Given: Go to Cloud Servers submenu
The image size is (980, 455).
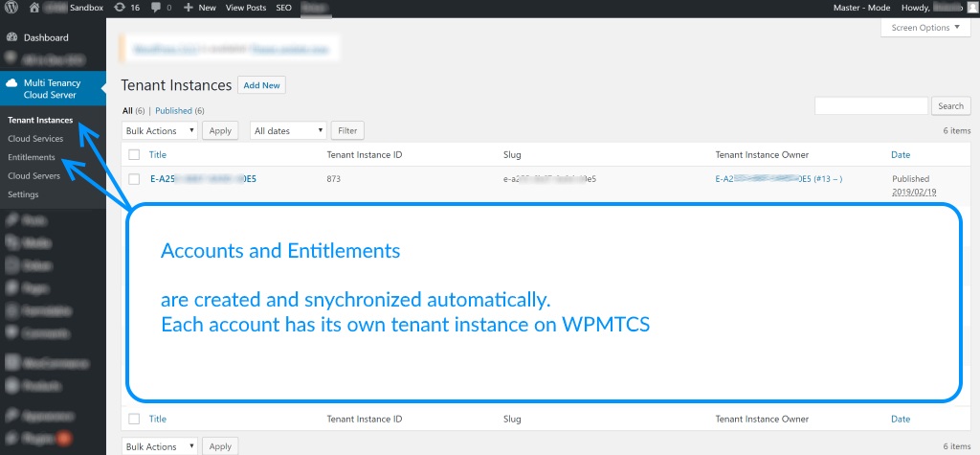Looking at the screenshot, I should point(33,176).
